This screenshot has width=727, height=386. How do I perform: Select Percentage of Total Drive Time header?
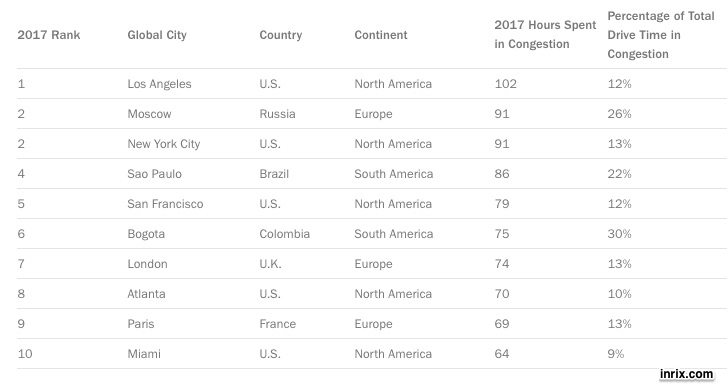[661, 35]
